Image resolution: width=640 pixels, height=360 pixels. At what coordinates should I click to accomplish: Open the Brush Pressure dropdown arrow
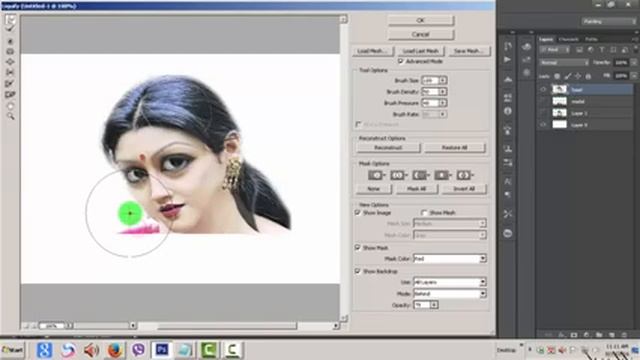pyautogui.click(x=443, y=103)
